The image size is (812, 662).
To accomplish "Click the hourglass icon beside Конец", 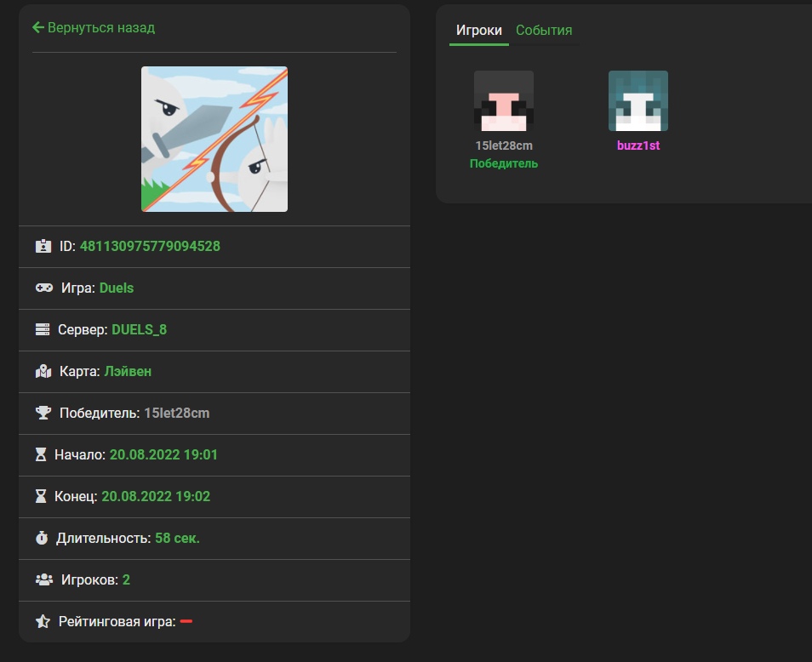I will point(41,497).
